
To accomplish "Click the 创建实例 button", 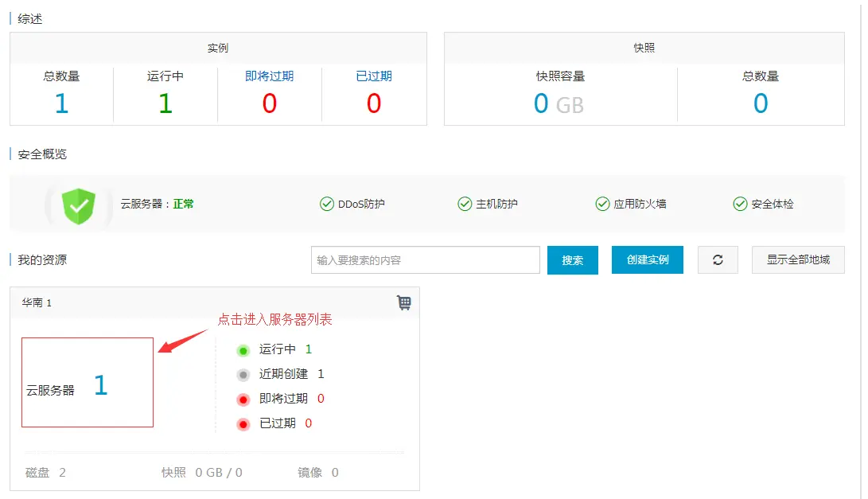I will [647, 259].
